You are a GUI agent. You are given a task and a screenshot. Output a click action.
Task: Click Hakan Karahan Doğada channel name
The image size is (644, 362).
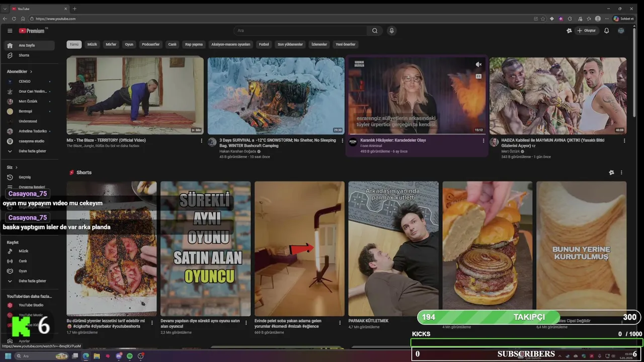click(237, 151)
